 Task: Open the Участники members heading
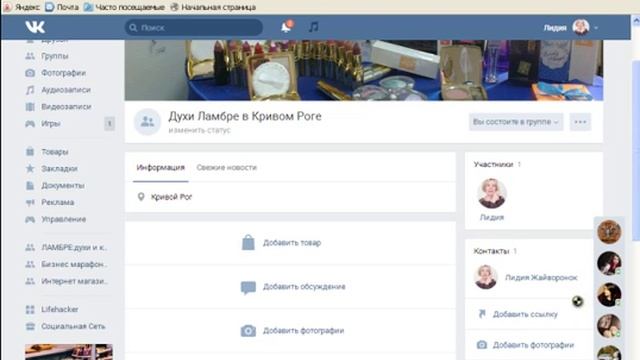coord(493,164)
